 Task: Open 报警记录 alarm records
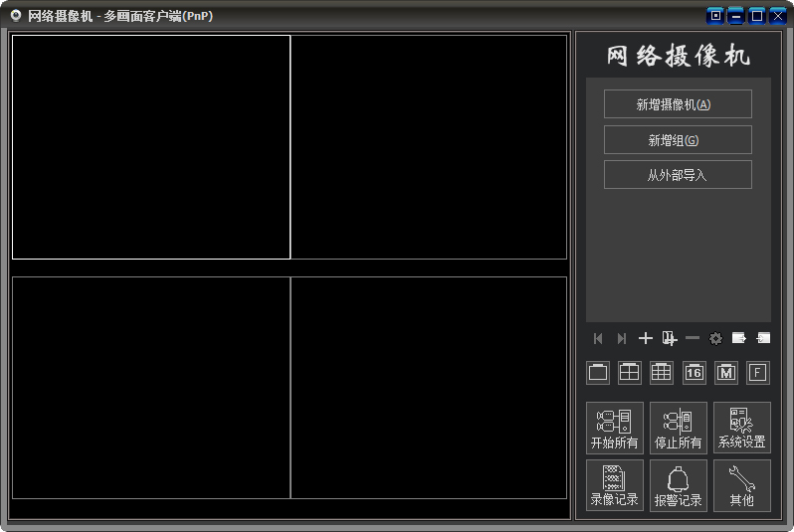pos(678,485)
